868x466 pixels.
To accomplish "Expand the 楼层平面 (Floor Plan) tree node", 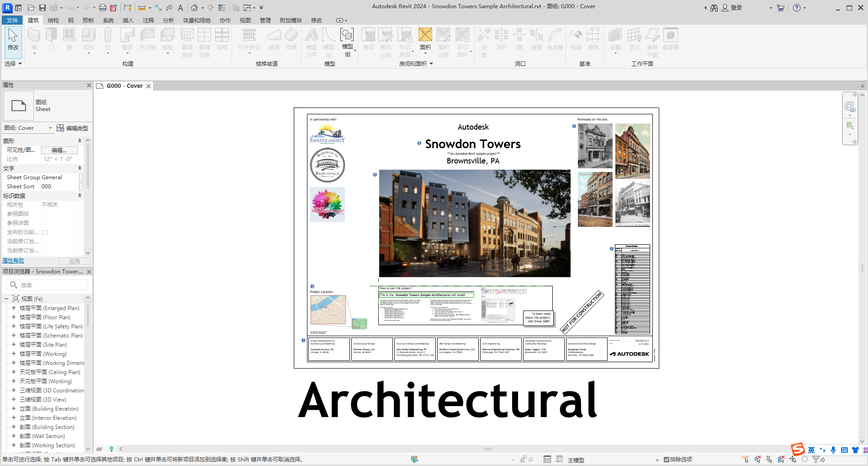I will [x=14, y=317].
